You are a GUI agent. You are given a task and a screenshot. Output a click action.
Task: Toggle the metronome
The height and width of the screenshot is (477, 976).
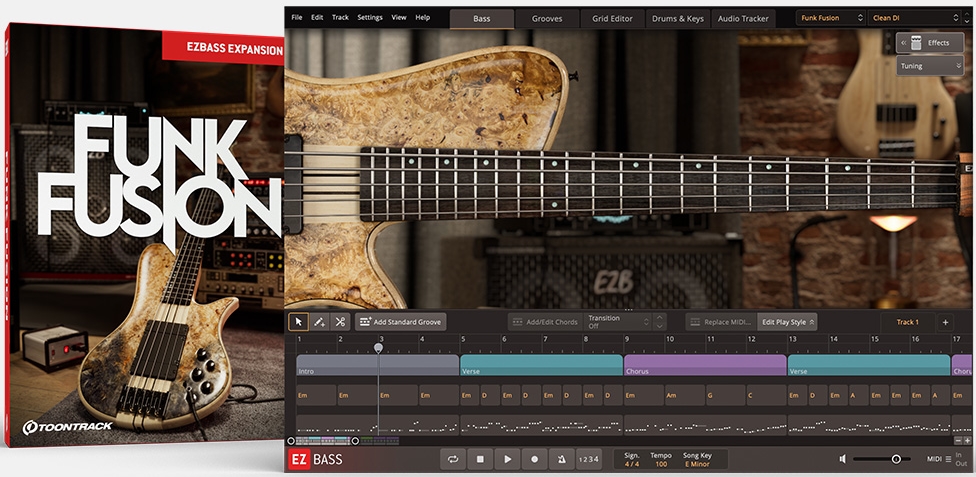[x=561, y=460]
